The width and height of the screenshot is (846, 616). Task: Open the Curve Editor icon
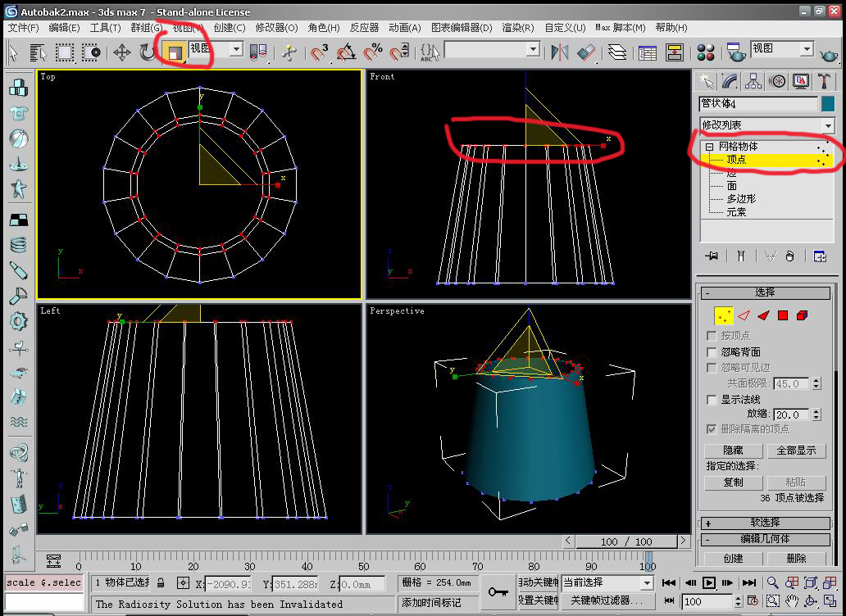coord(648,52)
